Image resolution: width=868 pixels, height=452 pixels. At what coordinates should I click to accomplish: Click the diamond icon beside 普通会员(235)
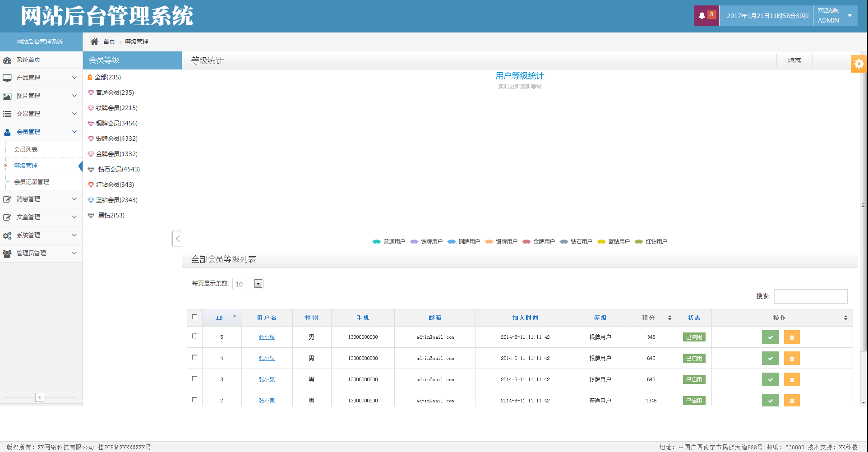[x=91, y=93]
